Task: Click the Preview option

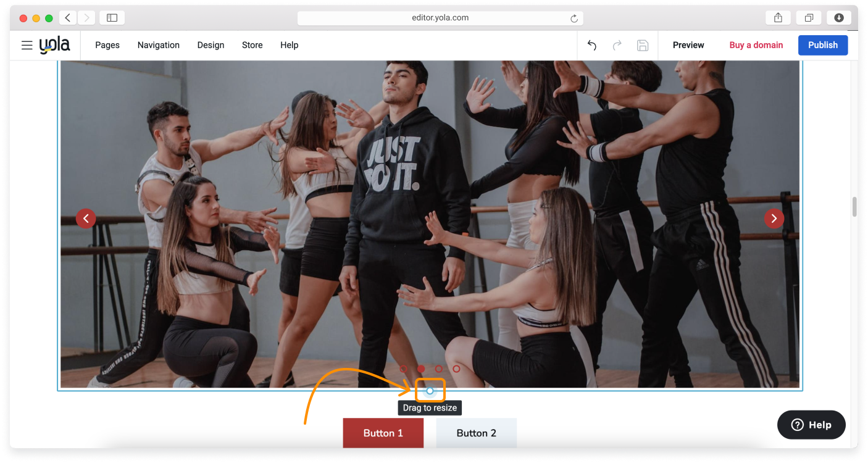Action: [688, 45]
